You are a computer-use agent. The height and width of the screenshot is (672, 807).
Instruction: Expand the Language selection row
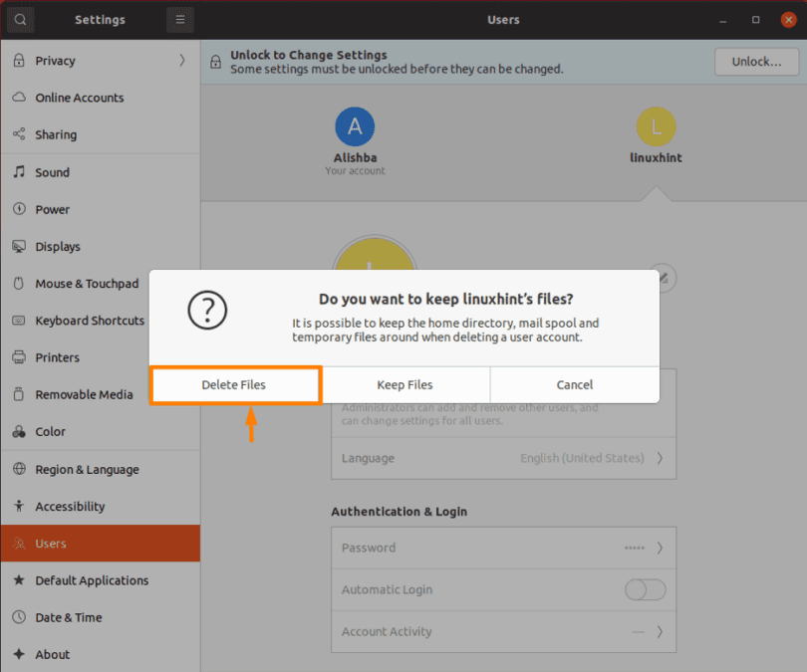[503, 458]
